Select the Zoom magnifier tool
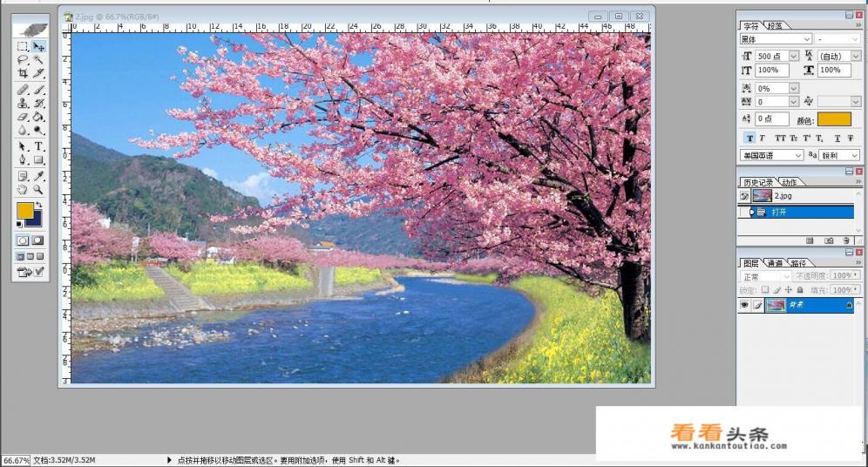Viewport: 868px width, 467px height. point(39,189)
